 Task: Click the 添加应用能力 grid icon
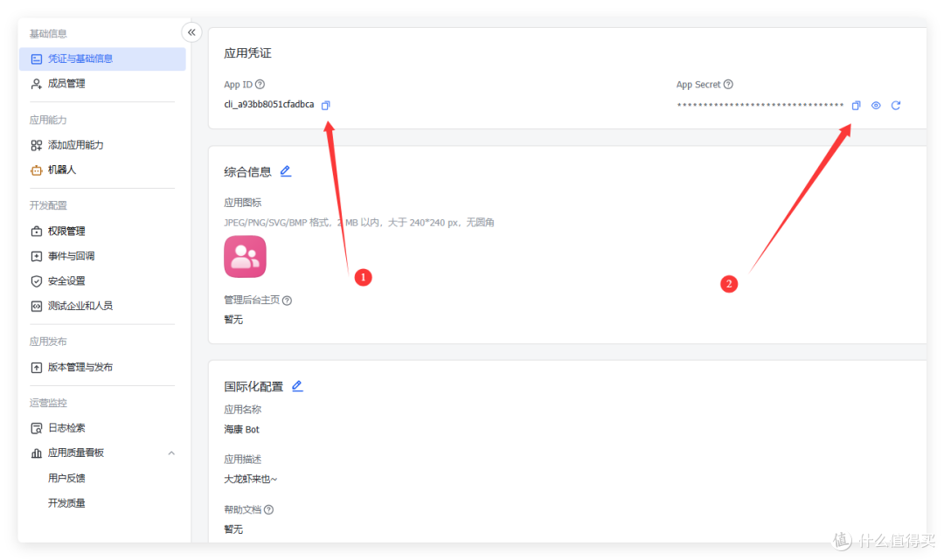(x=36, y=145)
